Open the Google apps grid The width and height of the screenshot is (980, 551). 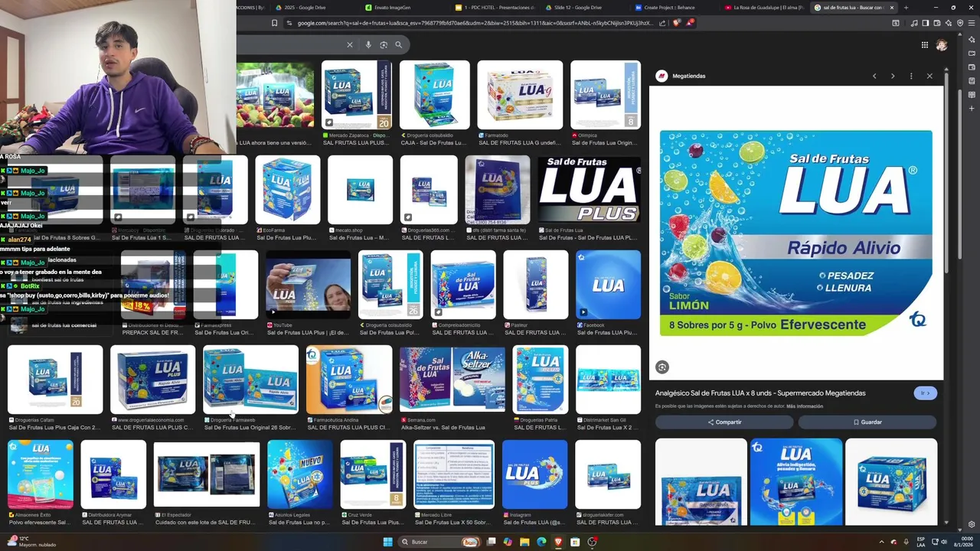925,45
